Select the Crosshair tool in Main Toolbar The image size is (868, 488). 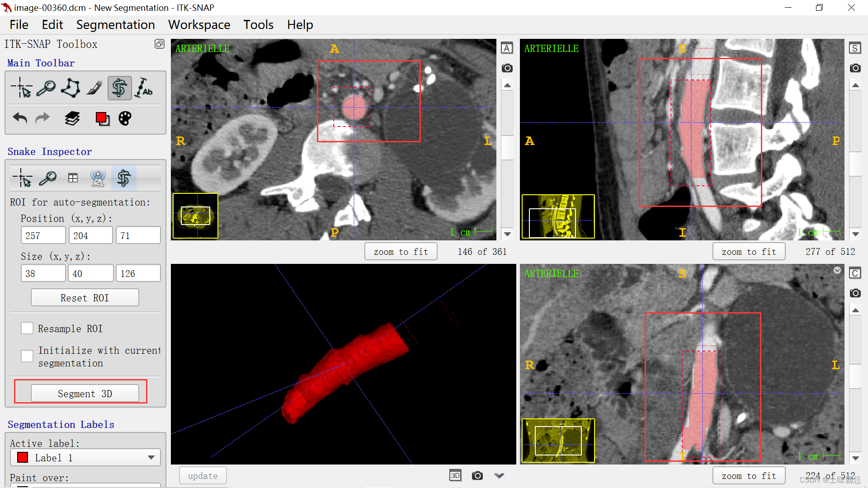point(22,88)
